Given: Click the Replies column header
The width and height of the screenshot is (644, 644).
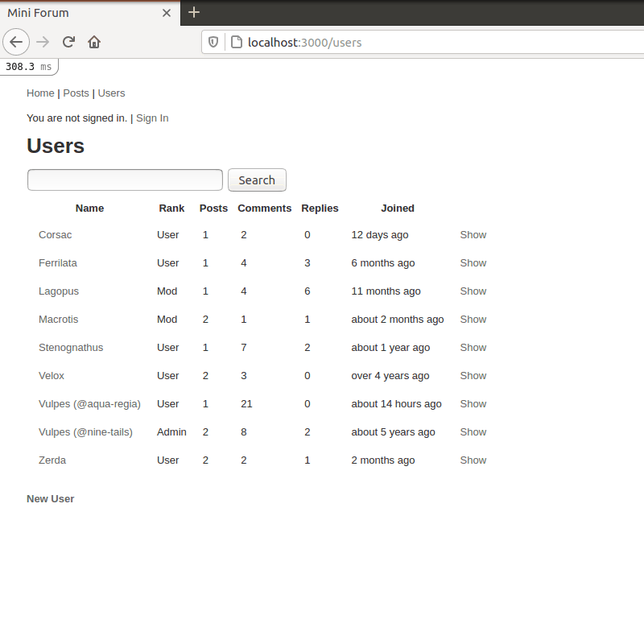Looking at the screenshot, I should pyautogui.click(x=320, y=208).
